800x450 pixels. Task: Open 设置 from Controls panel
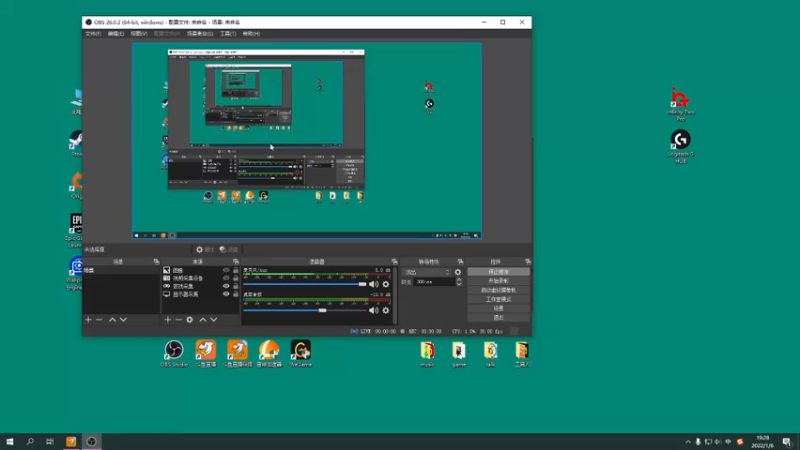[498, 309]
